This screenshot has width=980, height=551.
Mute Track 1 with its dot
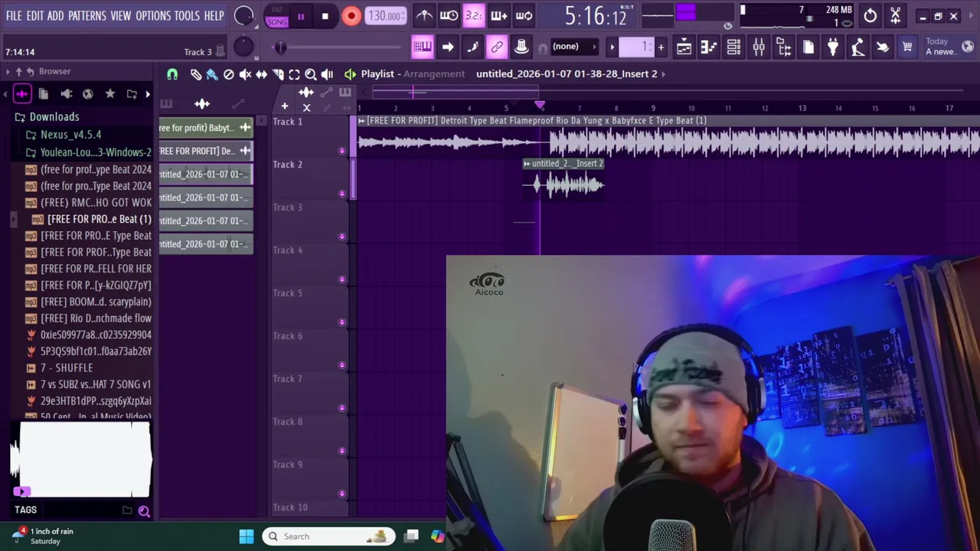342,151
